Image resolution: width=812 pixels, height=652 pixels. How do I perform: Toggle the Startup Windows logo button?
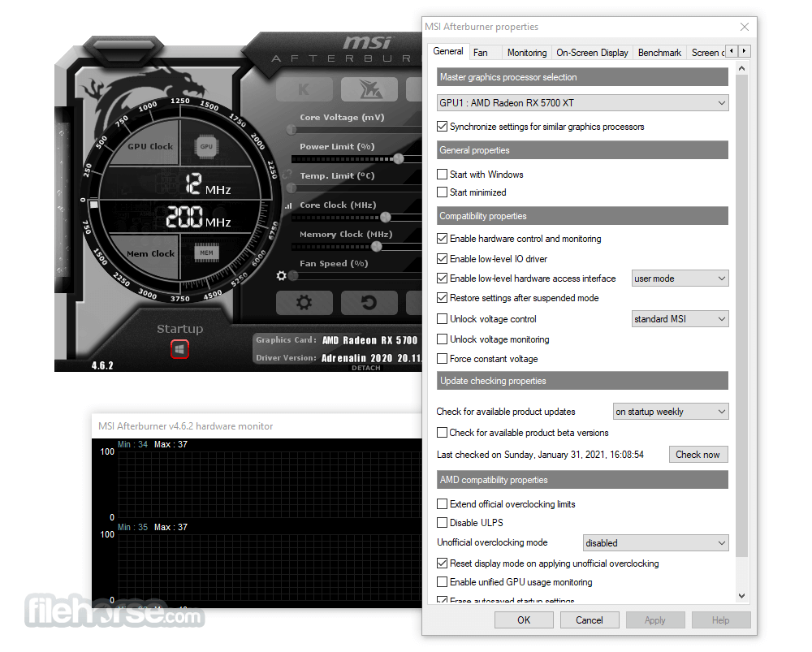pyautogui.click(x=179, y=349)
